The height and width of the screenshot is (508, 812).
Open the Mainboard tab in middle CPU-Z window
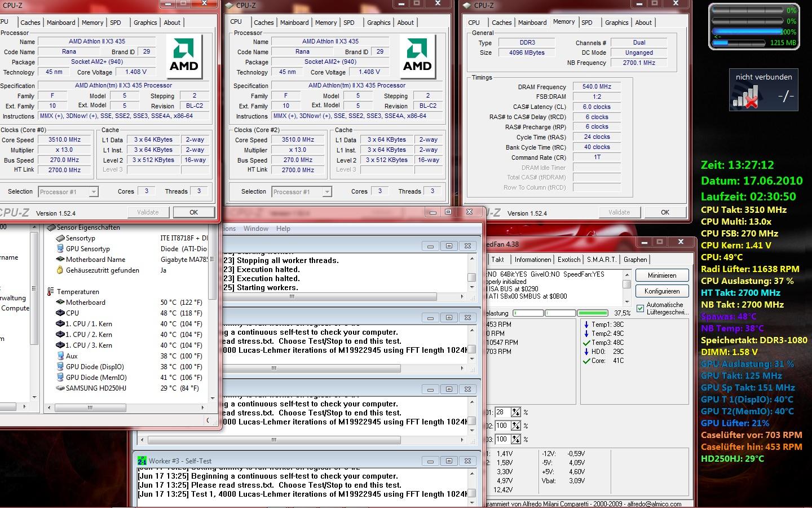(x=294, y=23)
